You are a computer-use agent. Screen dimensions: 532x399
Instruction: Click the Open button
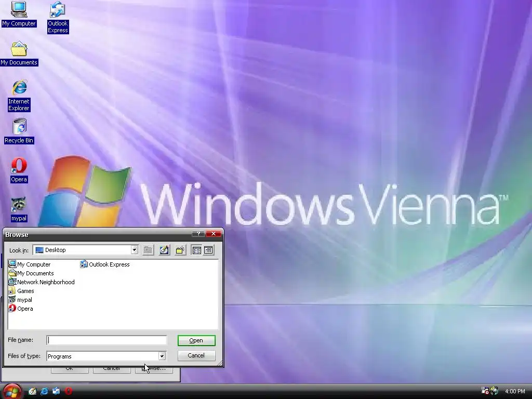pos(196,340)
